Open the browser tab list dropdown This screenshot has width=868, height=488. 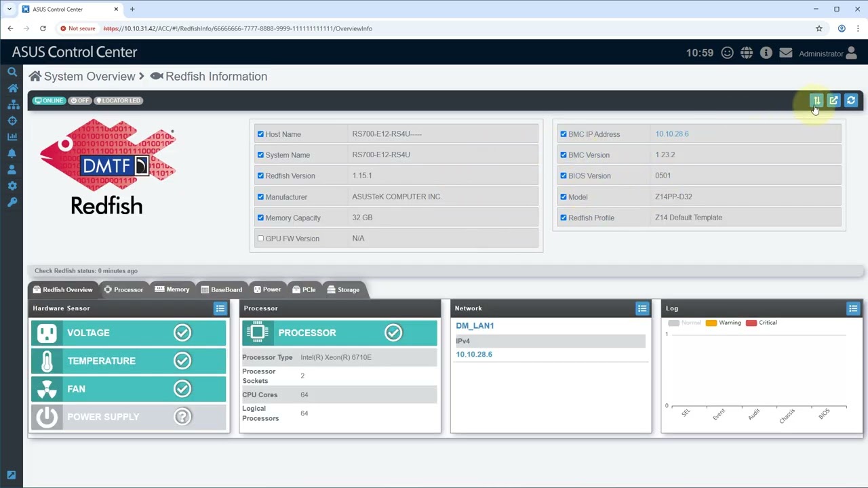9,9
